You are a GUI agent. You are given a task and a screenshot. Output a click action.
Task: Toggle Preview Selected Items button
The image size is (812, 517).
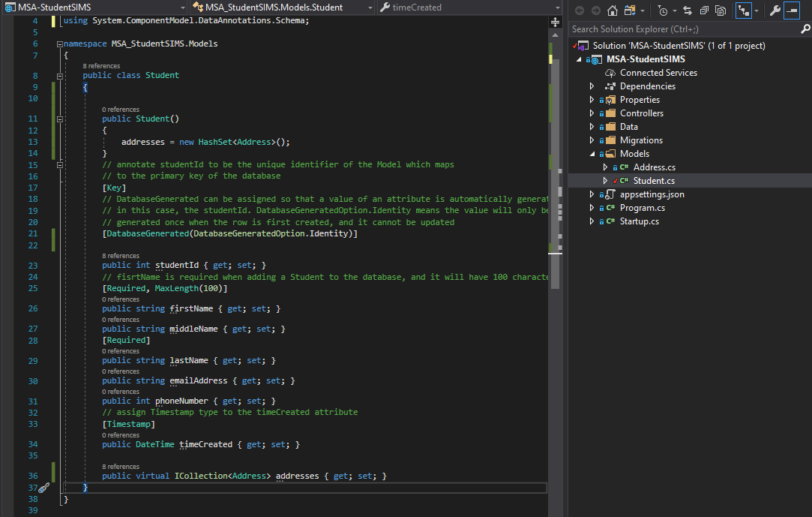792,11
